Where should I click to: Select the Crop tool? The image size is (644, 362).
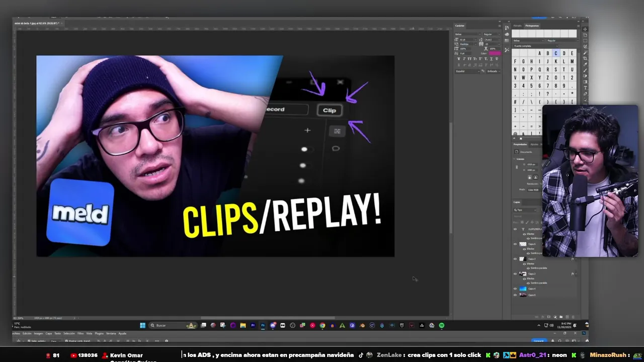[585, 58]
